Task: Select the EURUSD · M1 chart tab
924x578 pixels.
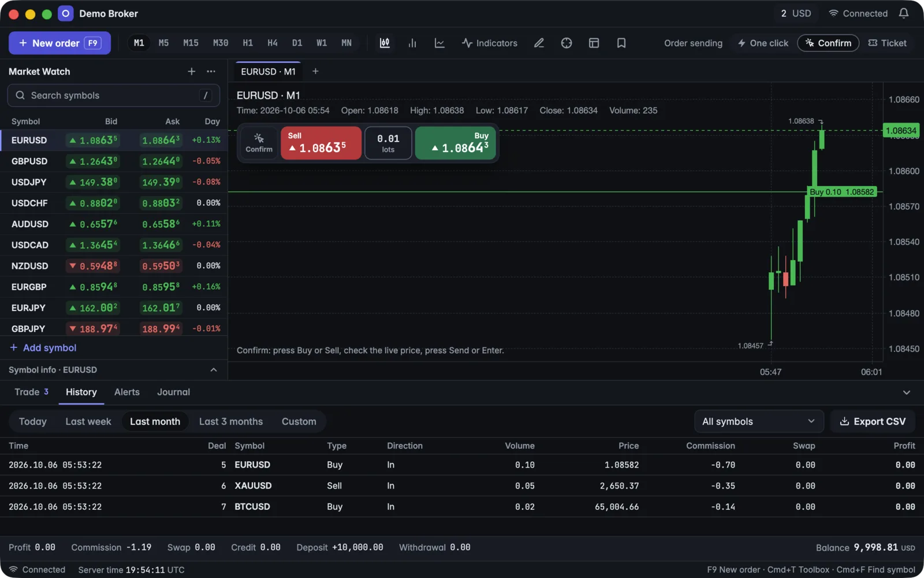Action: coord(269,71)
